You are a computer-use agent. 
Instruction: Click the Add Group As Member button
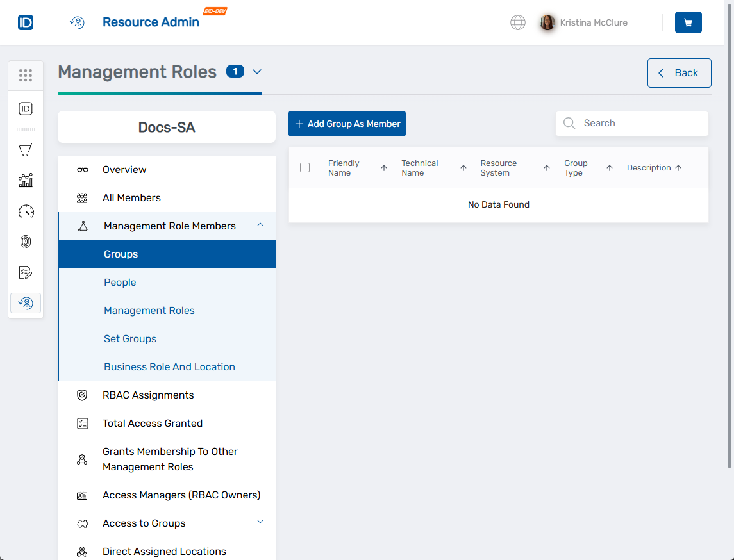347,124
